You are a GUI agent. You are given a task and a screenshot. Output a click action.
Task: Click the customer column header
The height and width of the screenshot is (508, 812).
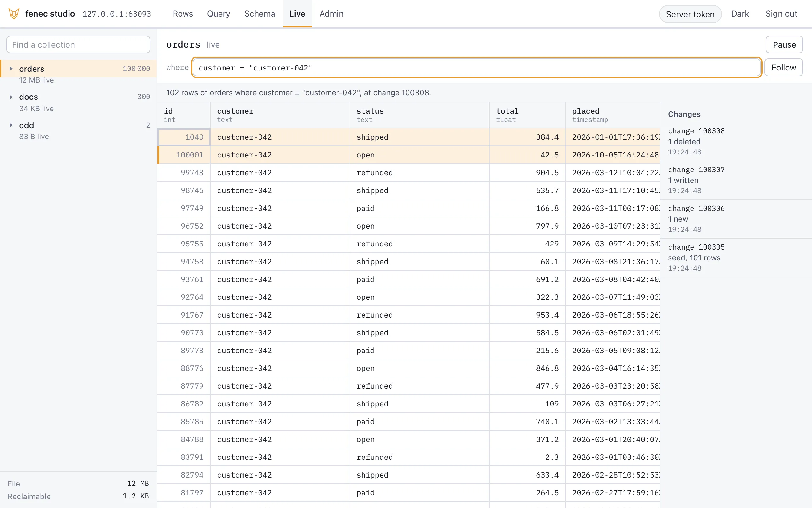(280, 115)
